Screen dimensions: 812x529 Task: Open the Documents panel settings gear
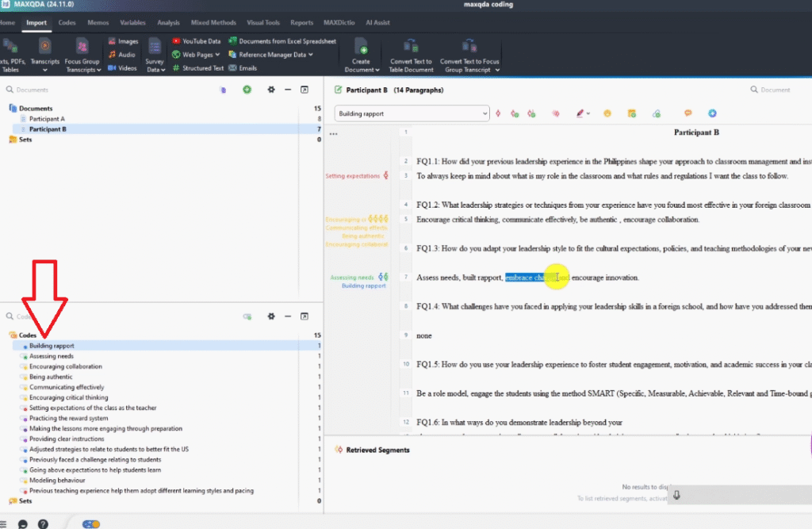(x=271, y=90)
